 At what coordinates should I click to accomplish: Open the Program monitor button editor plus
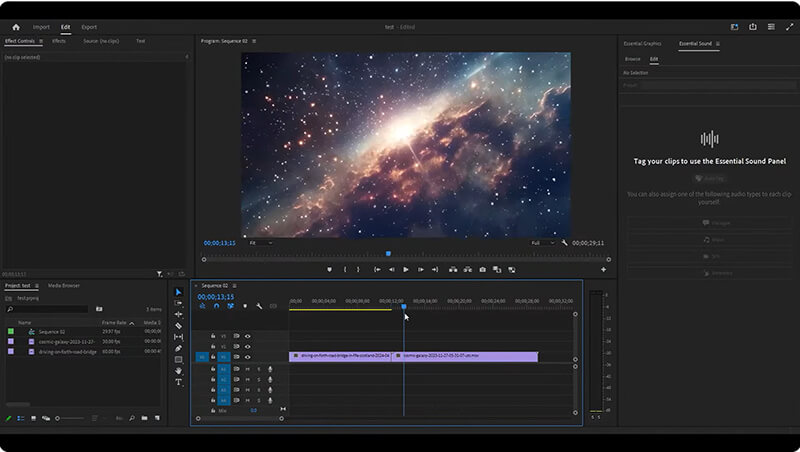(604, 269)
